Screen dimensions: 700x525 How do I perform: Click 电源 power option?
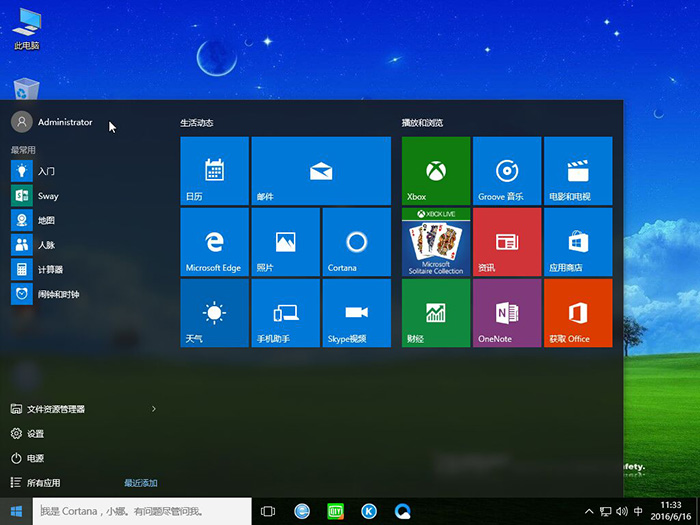coord(35,458)
